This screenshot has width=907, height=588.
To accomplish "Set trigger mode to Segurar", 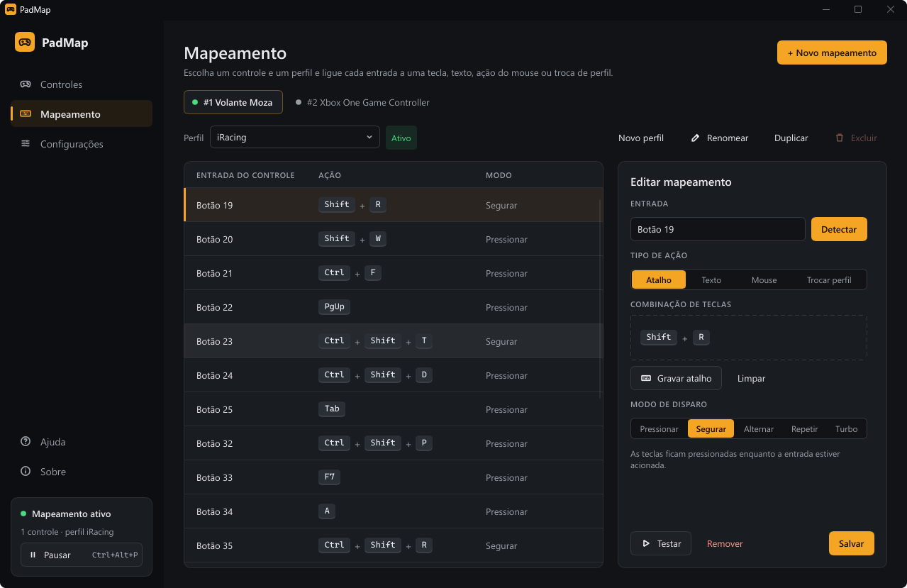I will [711, 428].
